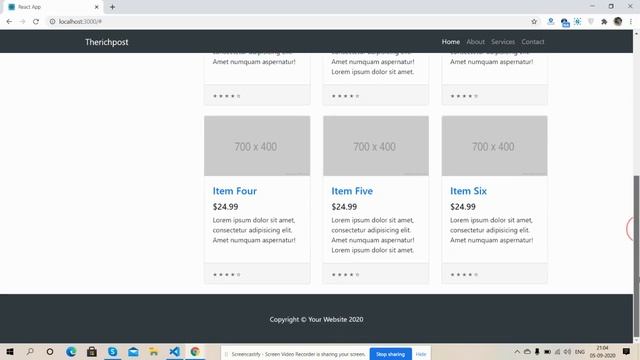The image size is (640, 360).
Task: Select the React App browser tab
Action: tap(53, 7)
